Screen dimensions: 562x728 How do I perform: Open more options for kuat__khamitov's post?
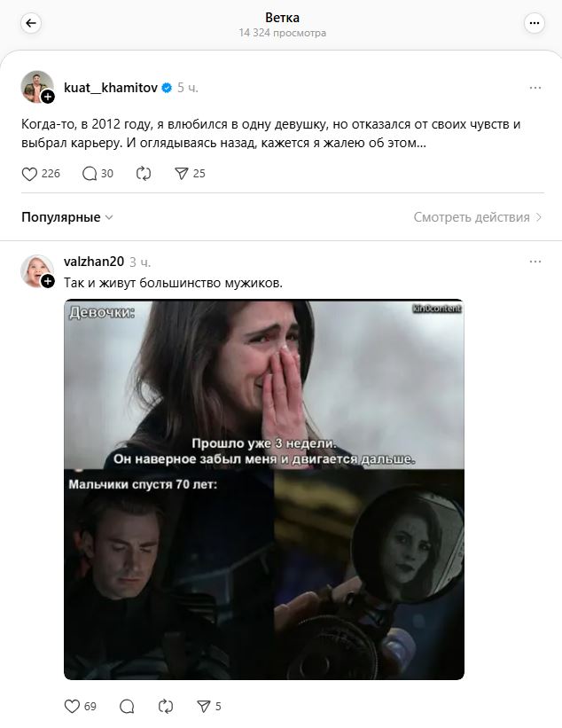535,88
